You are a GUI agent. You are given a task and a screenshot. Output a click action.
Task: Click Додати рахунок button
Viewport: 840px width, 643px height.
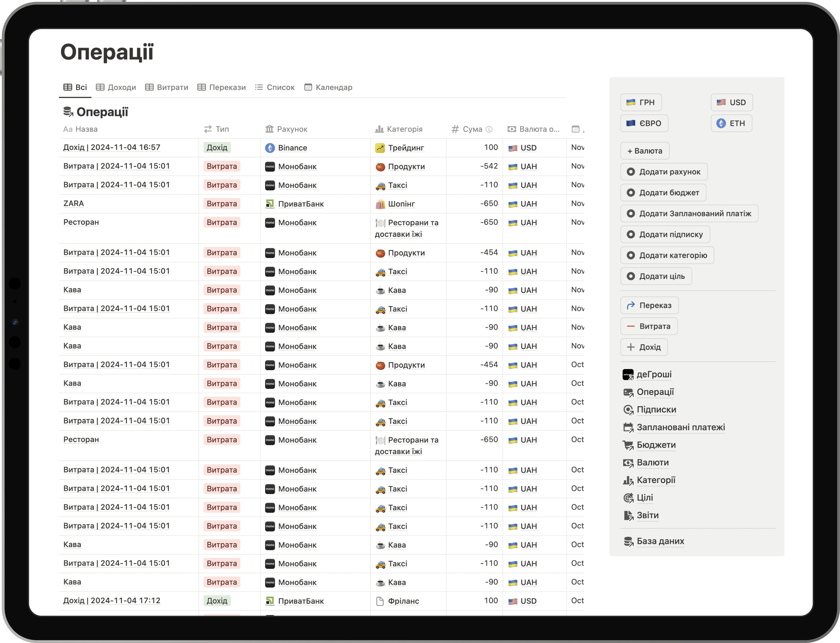tap(664, 172)
